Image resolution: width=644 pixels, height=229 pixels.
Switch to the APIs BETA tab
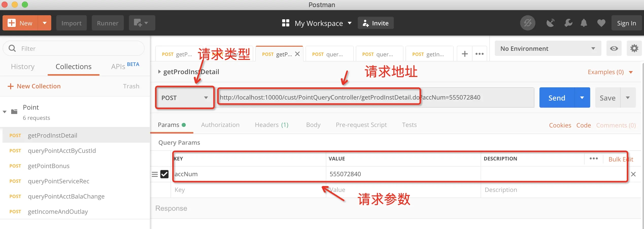[125, 66]
